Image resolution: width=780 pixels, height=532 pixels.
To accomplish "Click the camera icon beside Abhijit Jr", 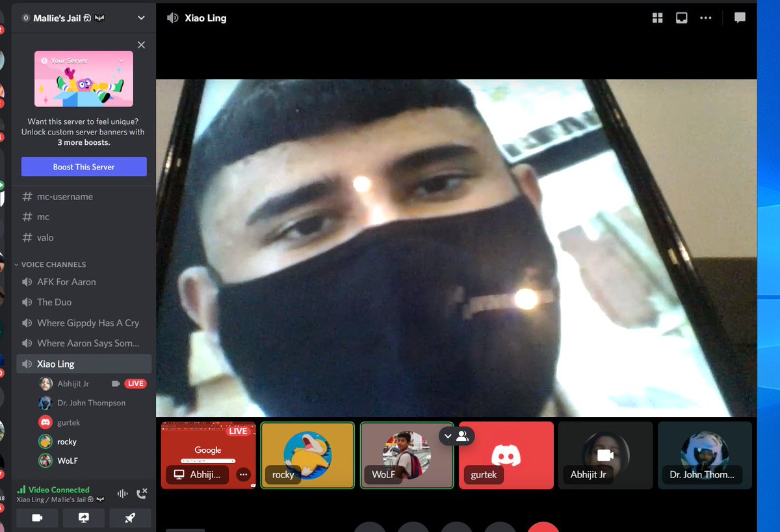I will 116,384.
